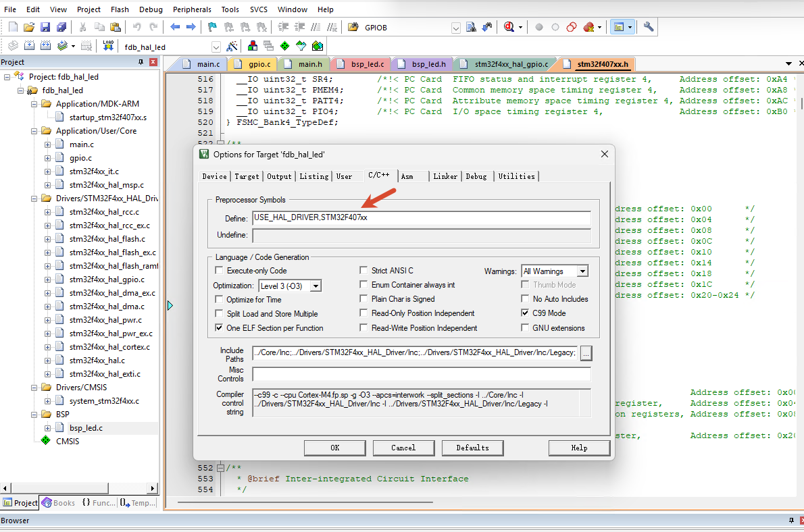The height and width of the screenshot is (532, 804).
Task: Open the Options for Target magic wand icon
Action: (x=232, y=46)
